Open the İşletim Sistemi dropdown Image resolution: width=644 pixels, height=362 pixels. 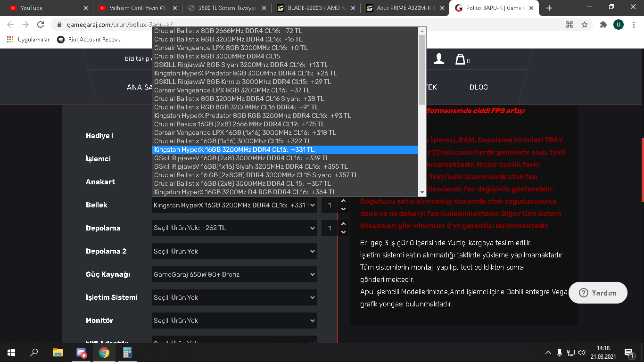pyautogui.click(x=234, y=297)
